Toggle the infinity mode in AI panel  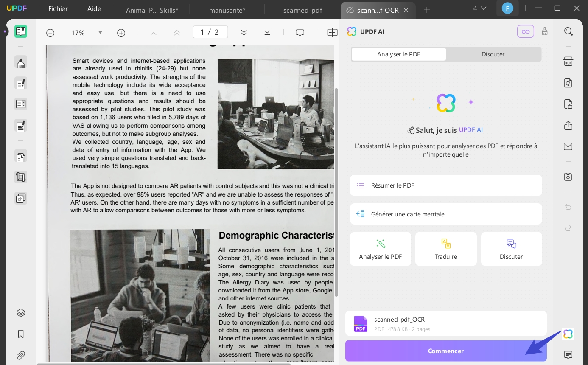[525, 31]
